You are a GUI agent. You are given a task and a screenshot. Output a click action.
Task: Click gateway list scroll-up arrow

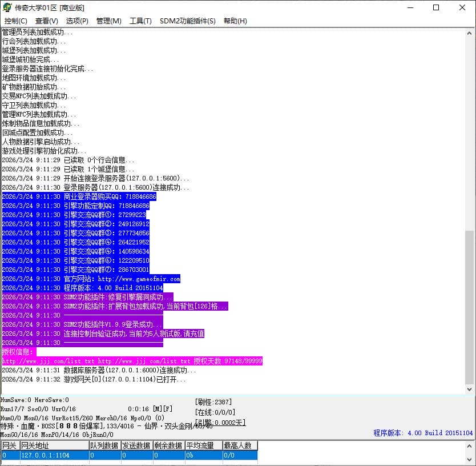click(469, 446)
